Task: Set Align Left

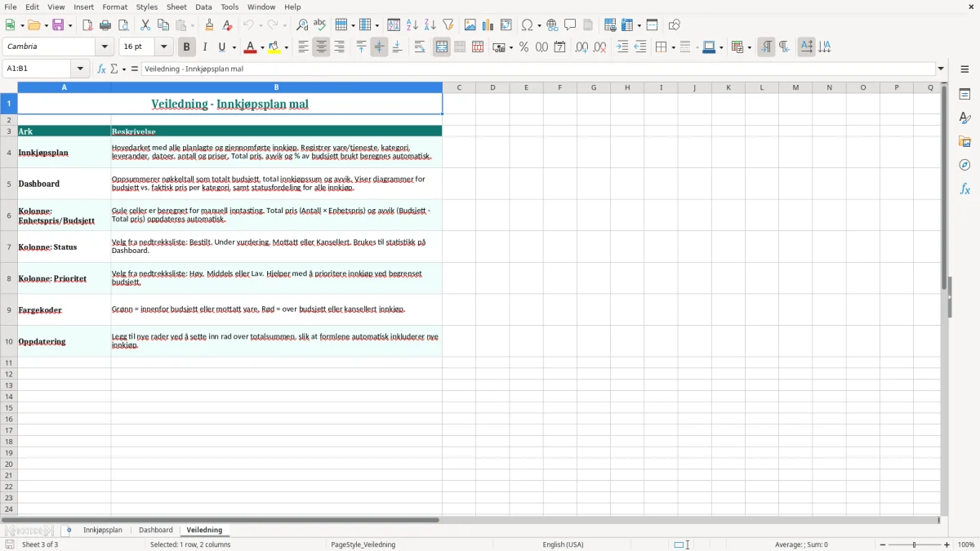Action: [303, 47]
